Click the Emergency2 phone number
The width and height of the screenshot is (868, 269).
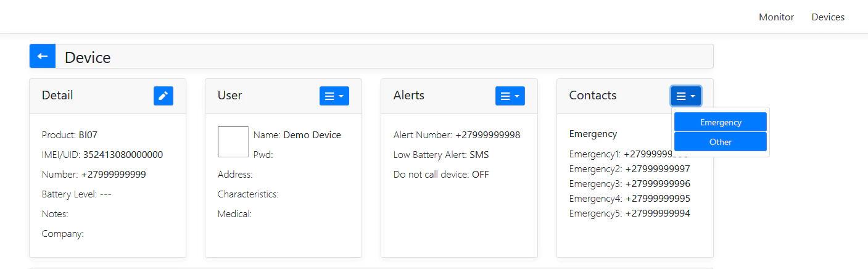[x=657, y=169]
